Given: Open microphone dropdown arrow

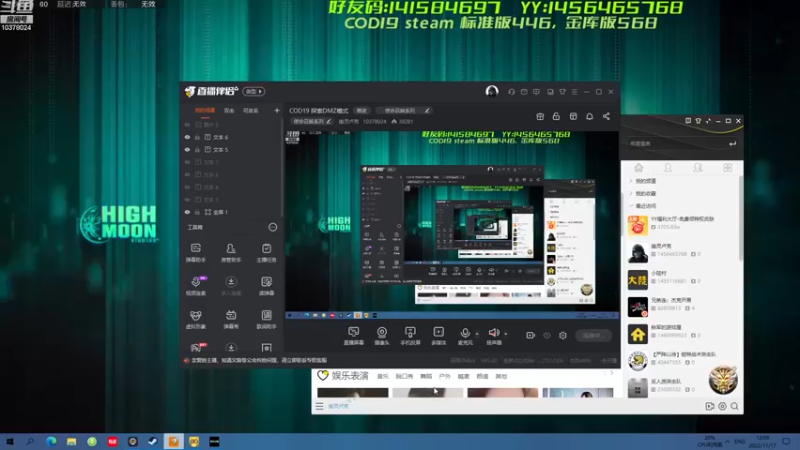Looking at the screenshot, I should pos(477,334).
